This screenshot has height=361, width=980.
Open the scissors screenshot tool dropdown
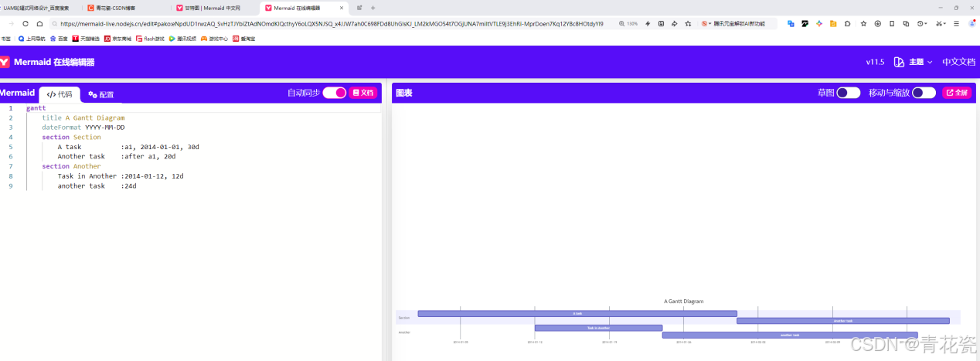(x=941, y=23)
